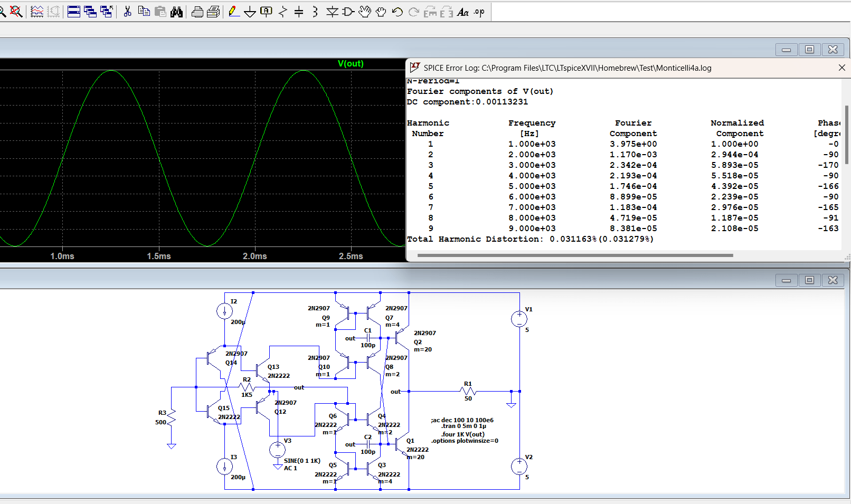The width and height of the screenshot is (851, 504).
Task: Select the SPICE directive '.op' tool
Action: (479, 12)
